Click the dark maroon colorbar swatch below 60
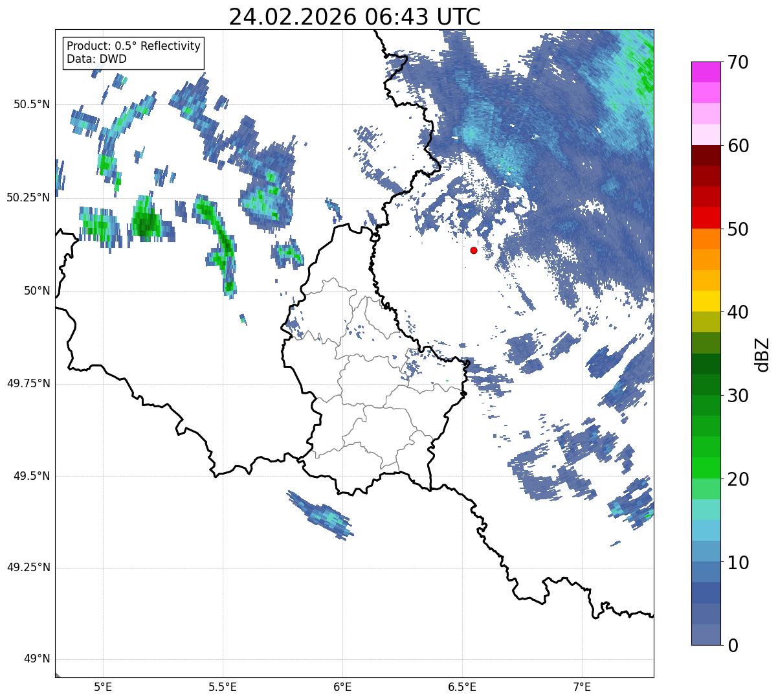The width and height of the screenshot is (778, 700). click(706, 155)
